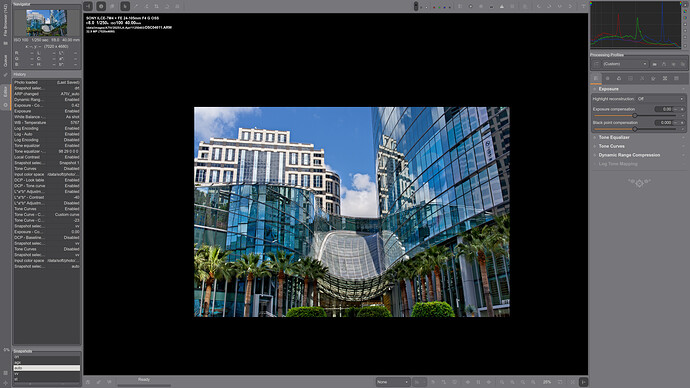690x388 pixels.
Task: Toggle the Log Tone Mapping power button
Action: pos(595,164)
